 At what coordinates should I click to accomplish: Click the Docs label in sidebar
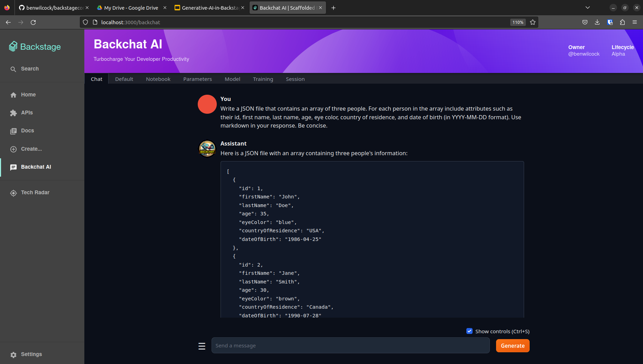click(28, 131)
